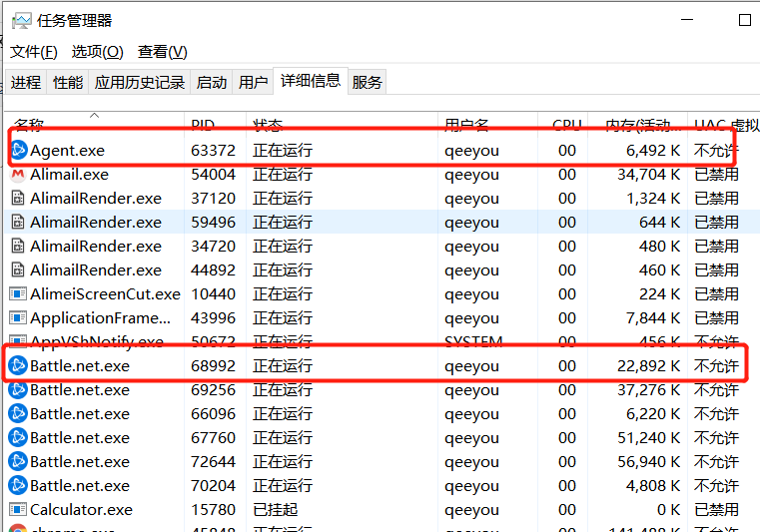Select the ApplicationFrame... process name
This screenshot has width=760, height=532.
(x=100, y=317)
